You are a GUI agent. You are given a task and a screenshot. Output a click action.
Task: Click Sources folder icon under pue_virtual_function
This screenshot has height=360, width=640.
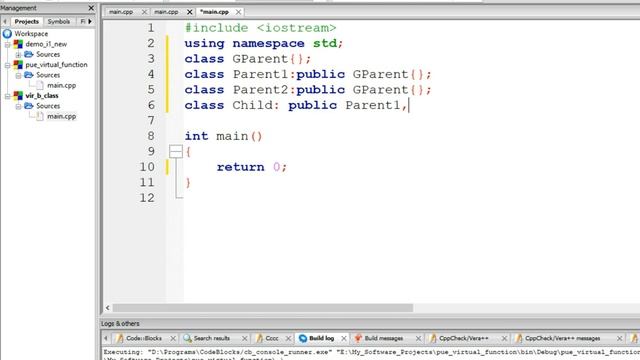pos(29,75)
